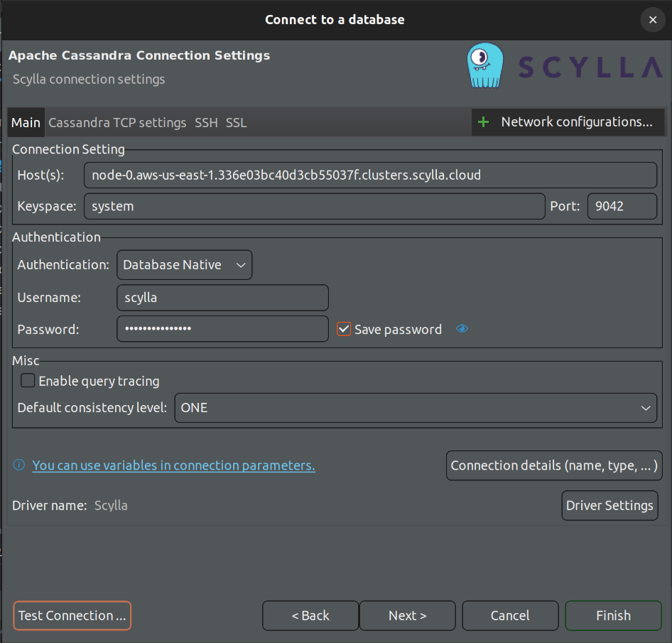Click the Test Connection button

coord(72,615)
